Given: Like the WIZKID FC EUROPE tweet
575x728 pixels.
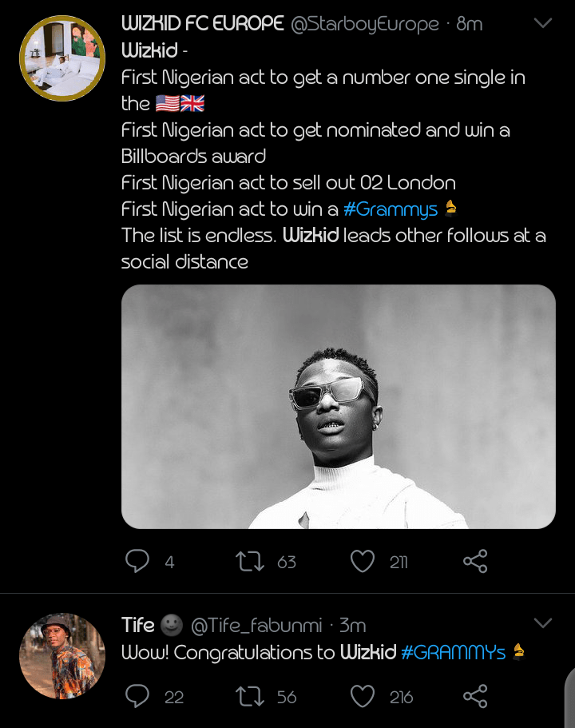Looking at the screenshot, I should point(363,562).
